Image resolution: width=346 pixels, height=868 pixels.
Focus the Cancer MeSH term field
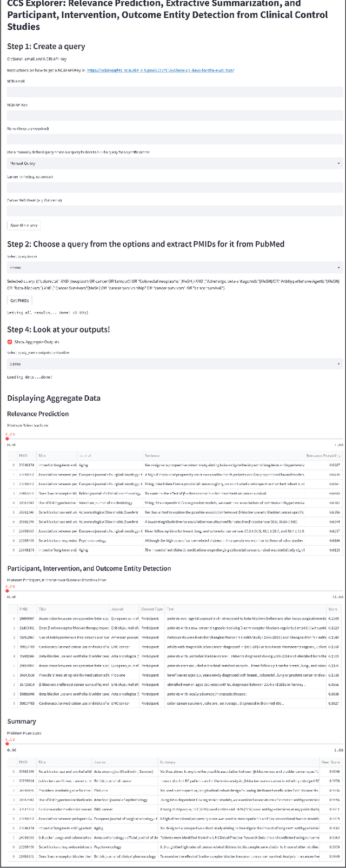(173, 211)
